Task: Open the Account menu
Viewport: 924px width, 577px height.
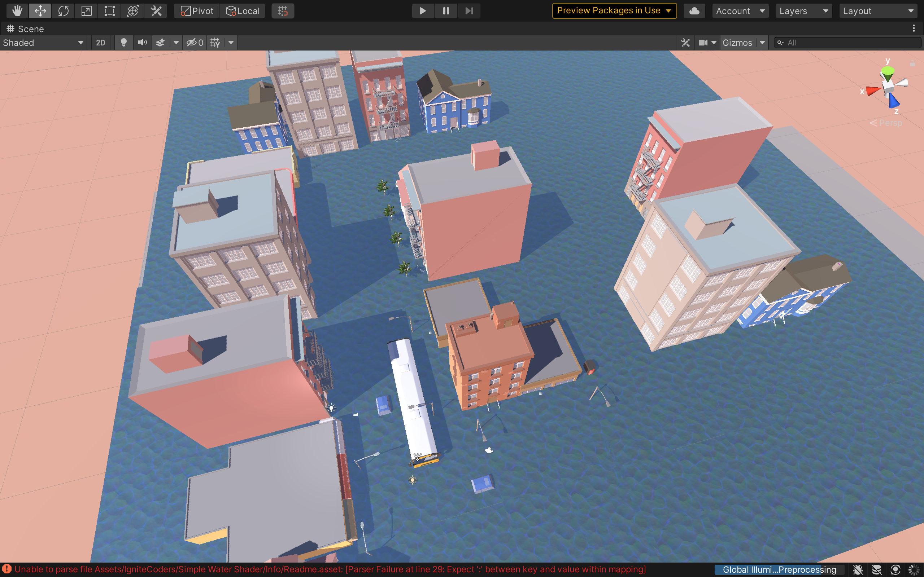Action: [x=740, y=11]
